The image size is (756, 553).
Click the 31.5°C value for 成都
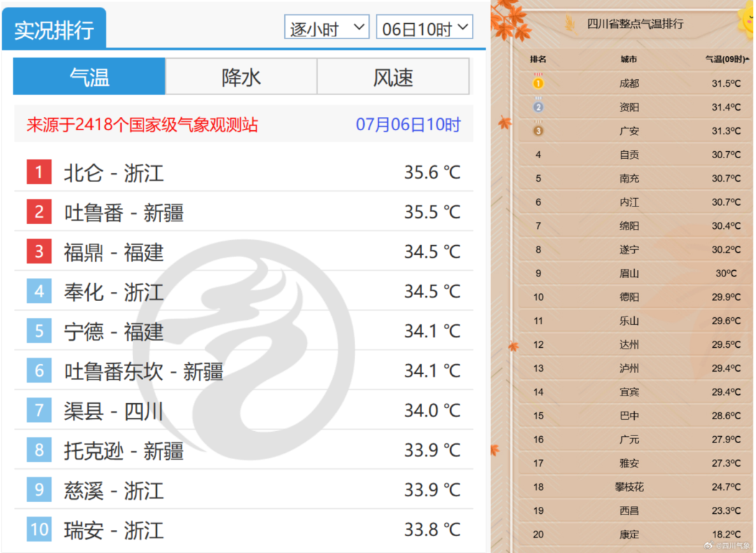[x=726, y=83]
